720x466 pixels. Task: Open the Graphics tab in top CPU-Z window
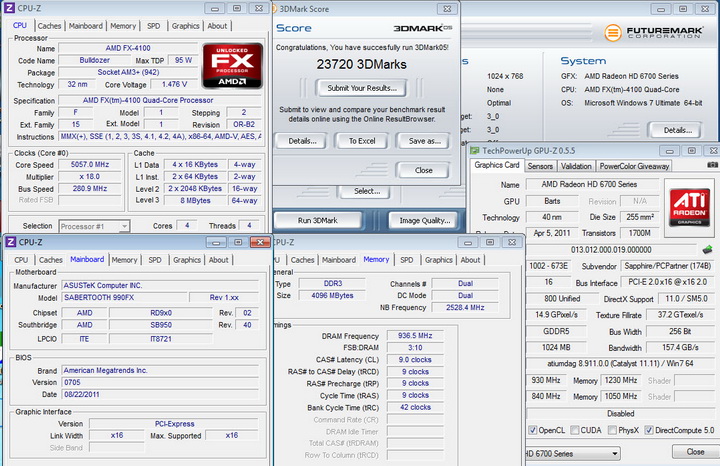[x=186, y=26]
